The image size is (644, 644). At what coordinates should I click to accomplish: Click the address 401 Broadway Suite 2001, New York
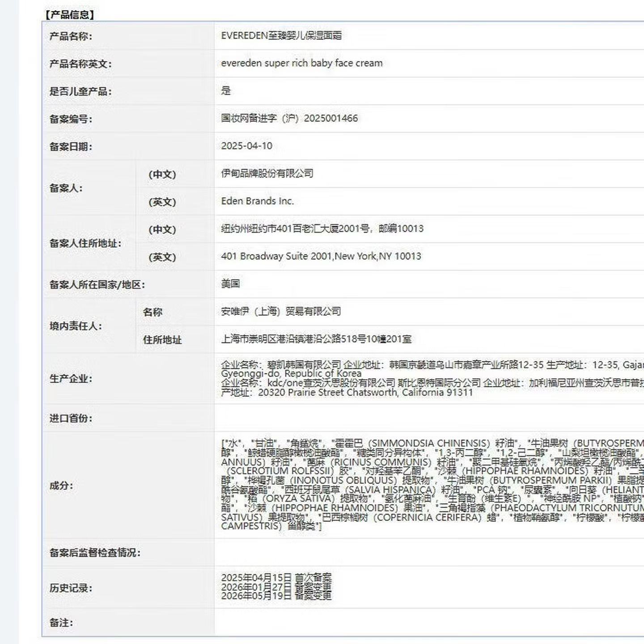299,256
